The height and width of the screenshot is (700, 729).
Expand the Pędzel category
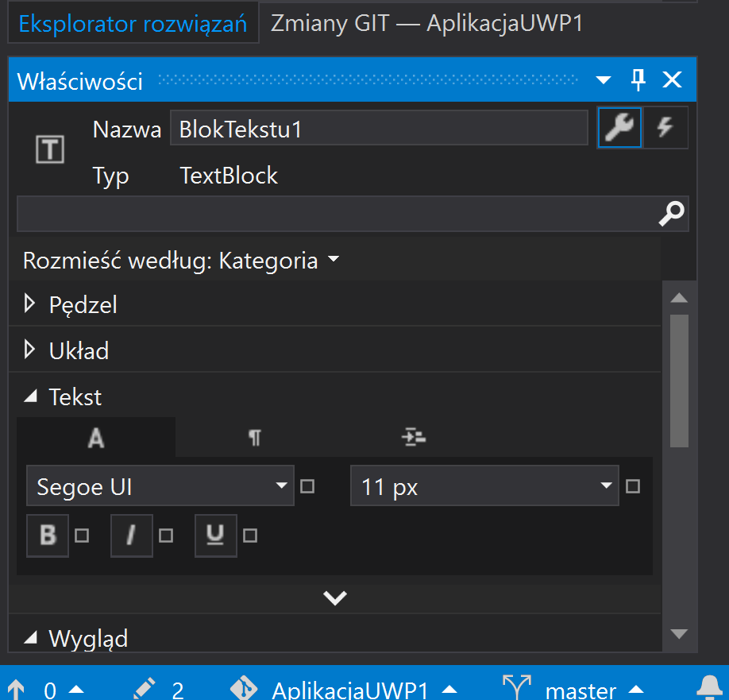[29, 304]
